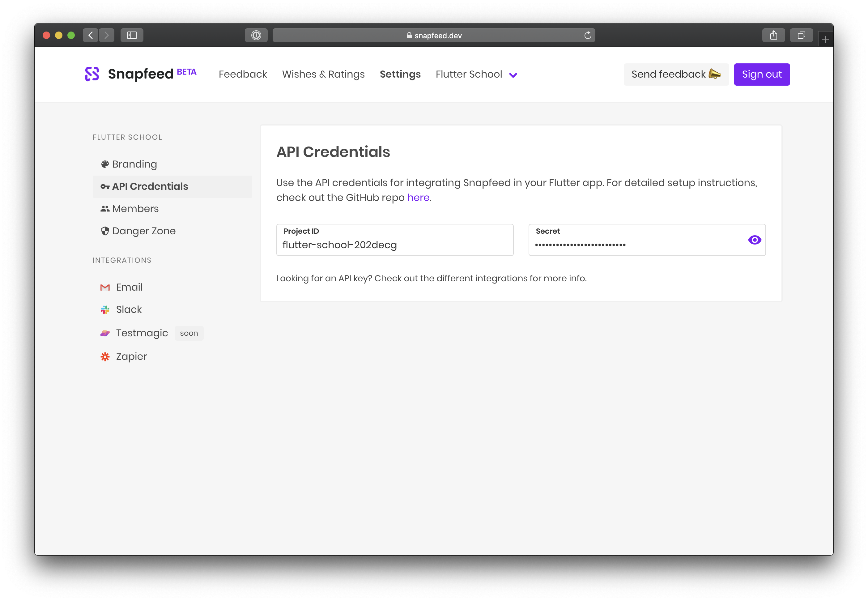Open the 1Password extension icon
The width and height of the screenshot is (868, 601).
click(256, 35)
